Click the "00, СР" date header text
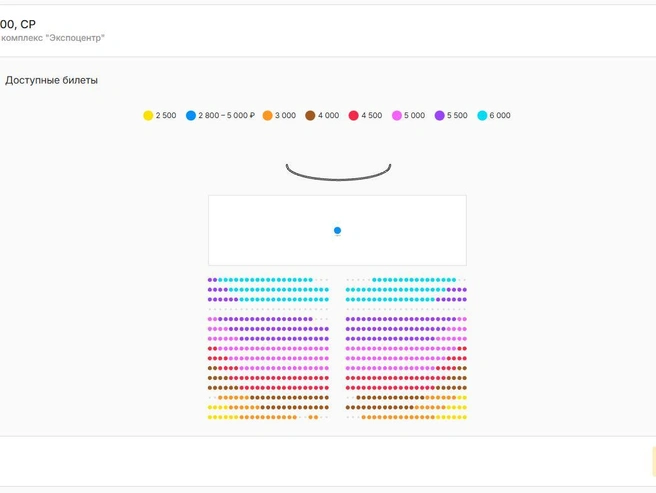The width and height of the screenshot is (656, 493). click(x=18, y=24)
